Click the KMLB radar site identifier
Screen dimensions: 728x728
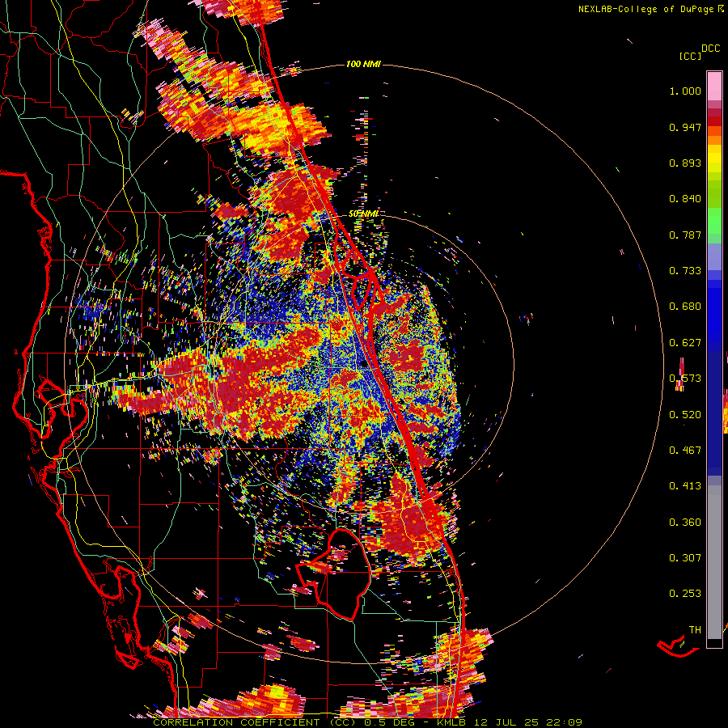(x=452, y=722)
